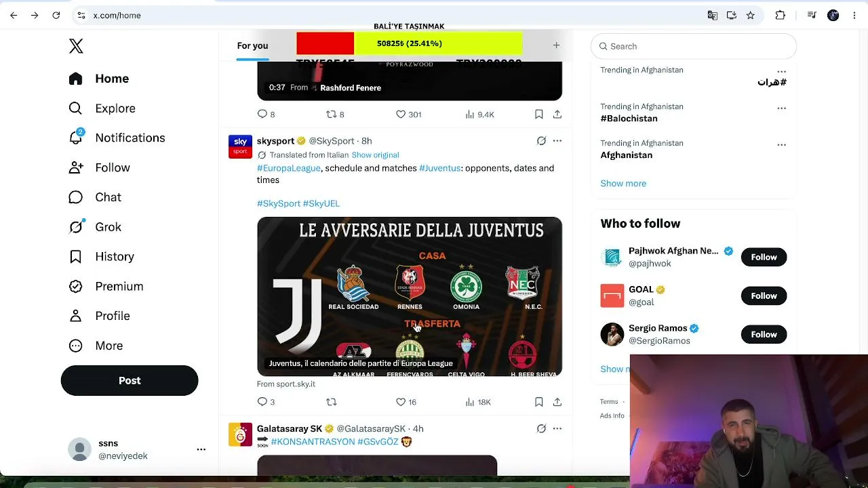Expand the More menu in the sidebar

[x=96, y=346]
